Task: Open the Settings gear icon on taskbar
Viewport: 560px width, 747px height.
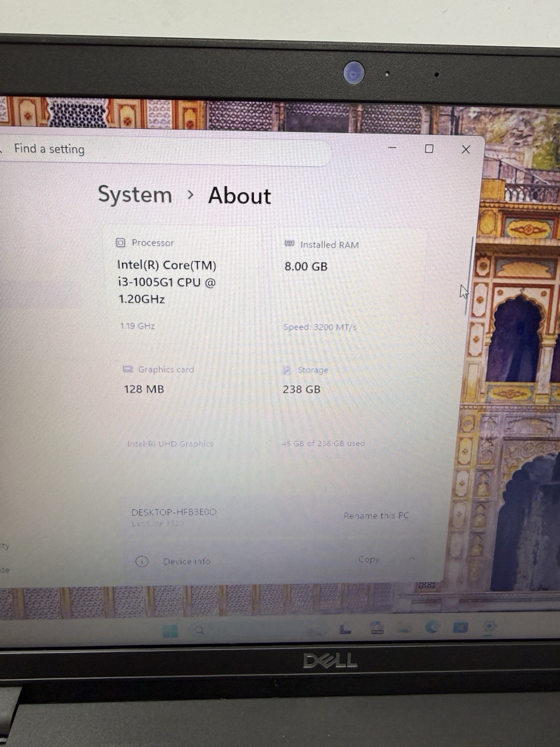Action: click(x=490, y=627)
